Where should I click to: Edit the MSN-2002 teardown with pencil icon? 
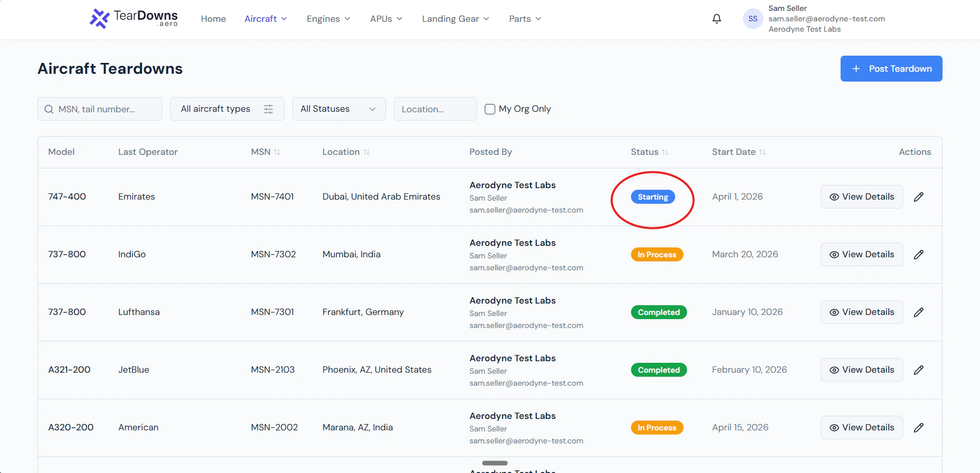tap(919, 428)
